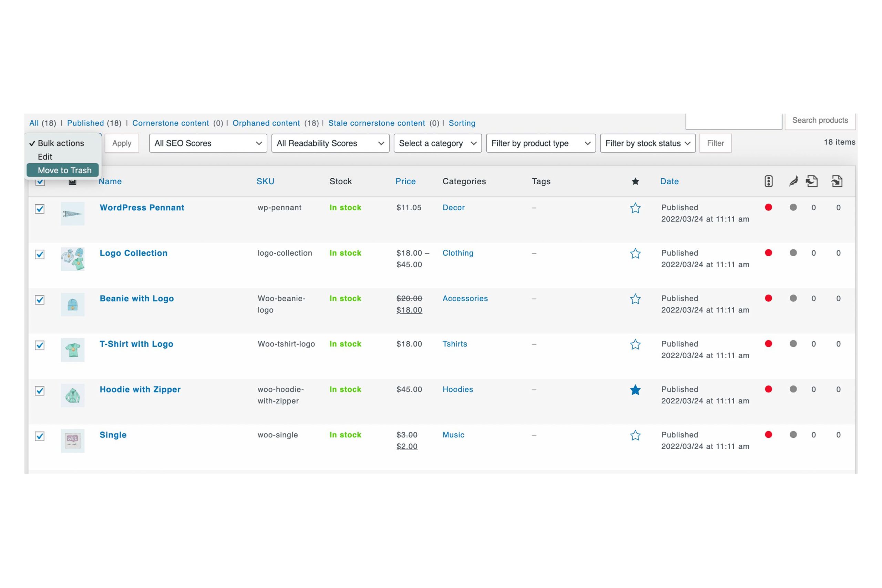Open the Beanie with Logo product thumbnail
Screen dimensions: 882x588
[x=72, y=305]
